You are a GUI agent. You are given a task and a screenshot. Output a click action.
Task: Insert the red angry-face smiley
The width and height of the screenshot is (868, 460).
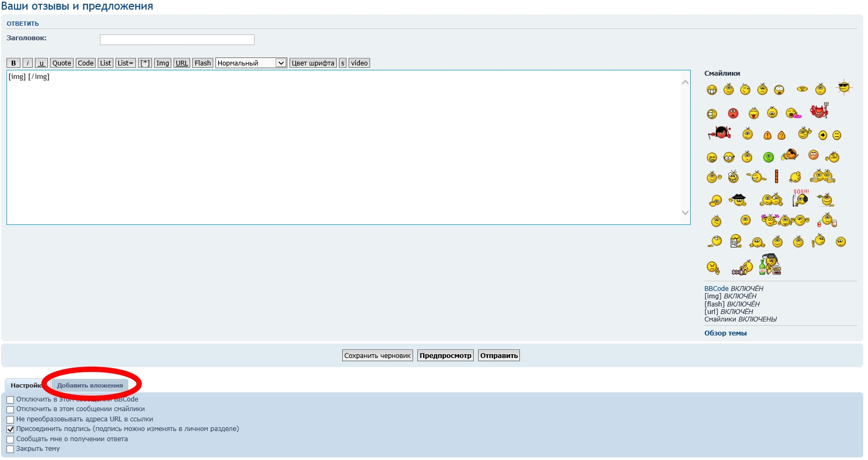[x=733, y=113]
